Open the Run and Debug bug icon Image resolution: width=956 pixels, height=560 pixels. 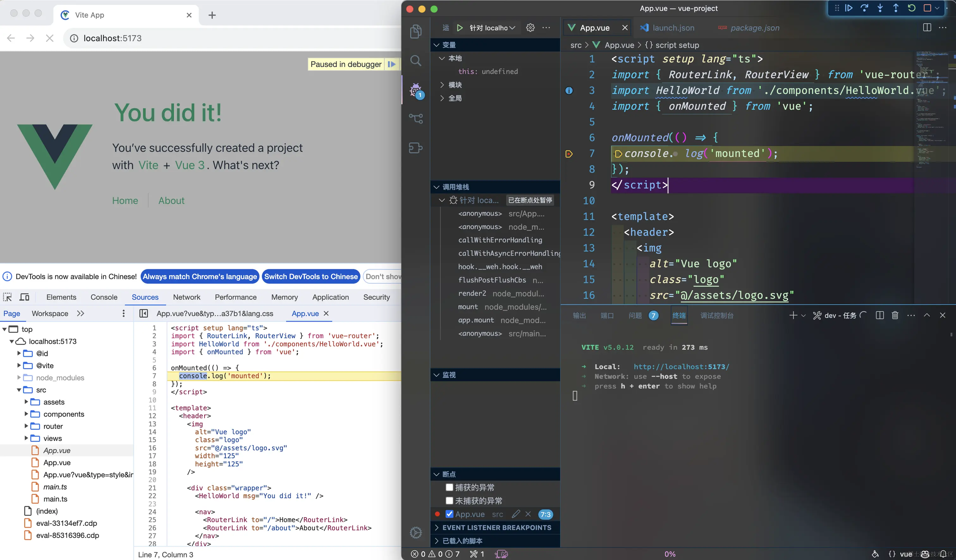pyautogui.click(x=416, y=90)
